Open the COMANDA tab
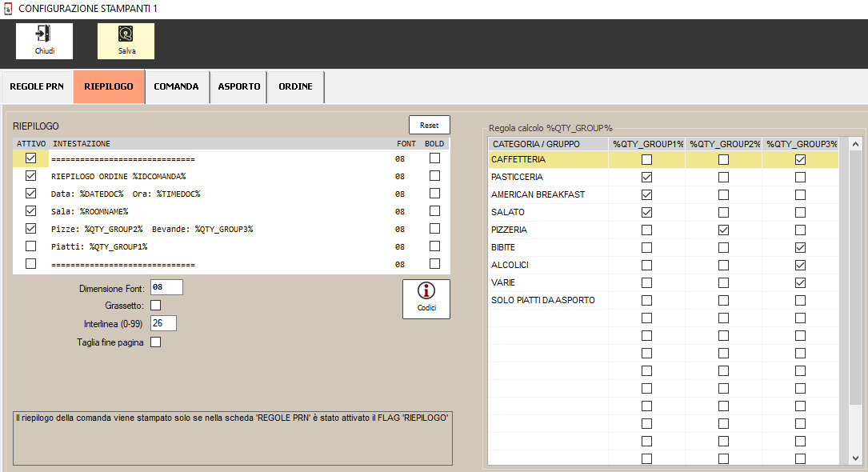 pos(176,86)
